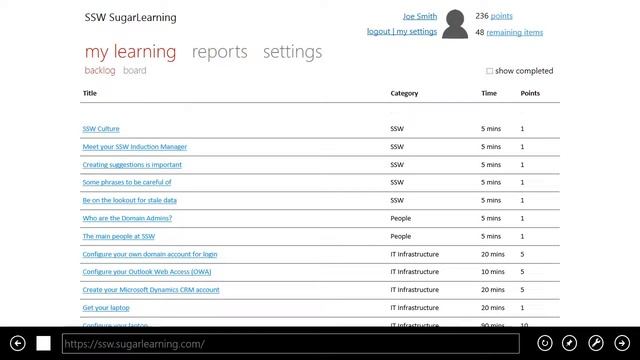Click People category in Domain Admins row
The width and height of the screenshot is (640, 360).
[x=400, y=218]
